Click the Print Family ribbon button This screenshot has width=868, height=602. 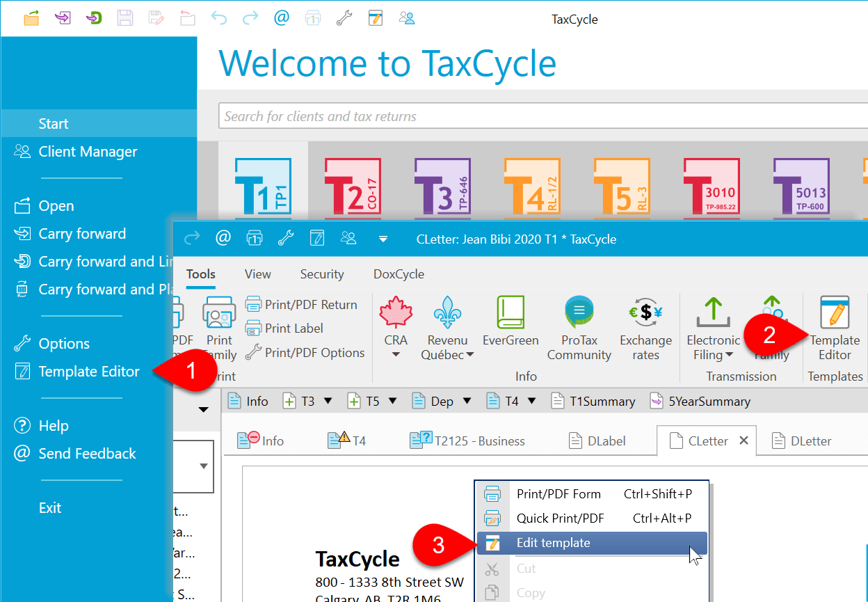click(219, 328)
